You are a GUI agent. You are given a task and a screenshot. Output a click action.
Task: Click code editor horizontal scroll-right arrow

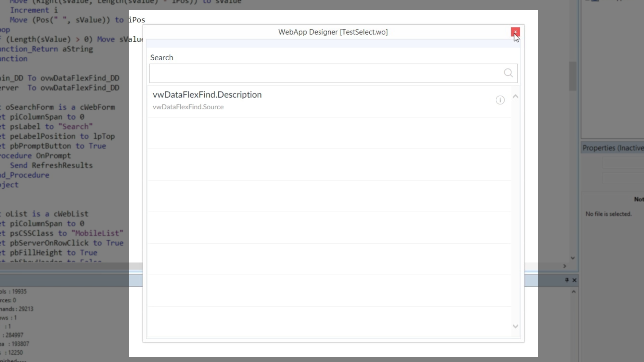click(x=565, y=266)
